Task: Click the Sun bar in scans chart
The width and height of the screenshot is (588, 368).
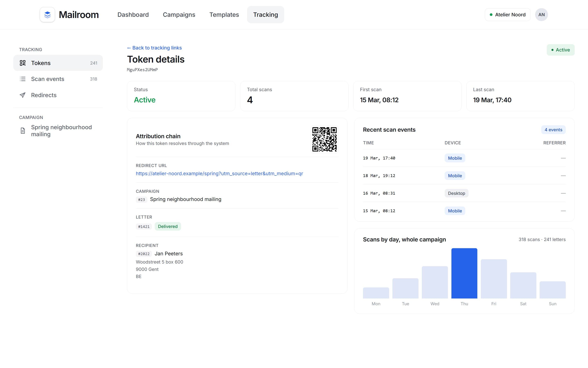Action: [552, 290]
